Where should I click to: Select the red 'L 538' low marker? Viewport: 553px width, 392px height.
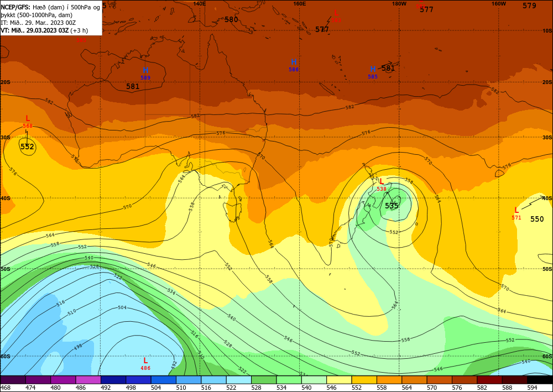coord(381,185)
